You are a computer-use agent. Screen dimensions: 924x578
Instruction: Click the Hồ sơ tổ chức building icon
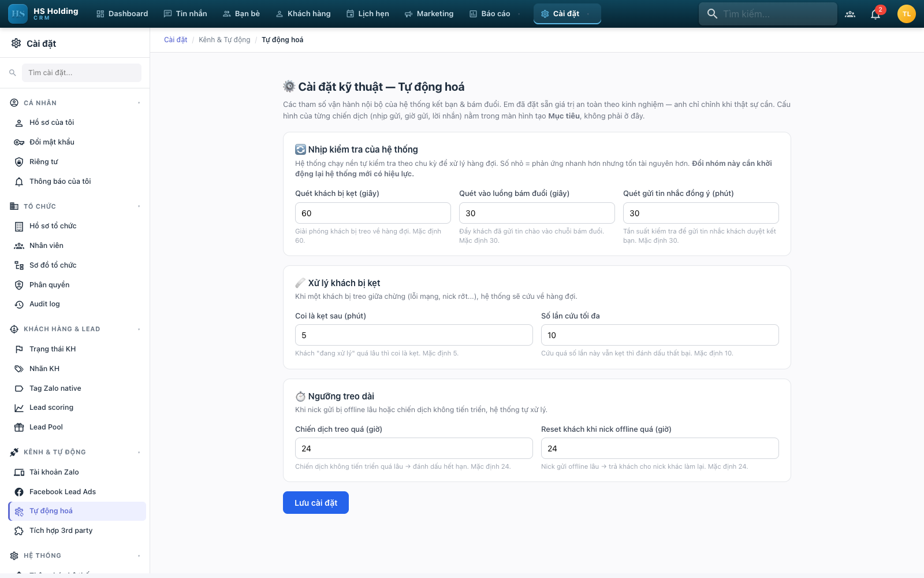pos(19,226)
